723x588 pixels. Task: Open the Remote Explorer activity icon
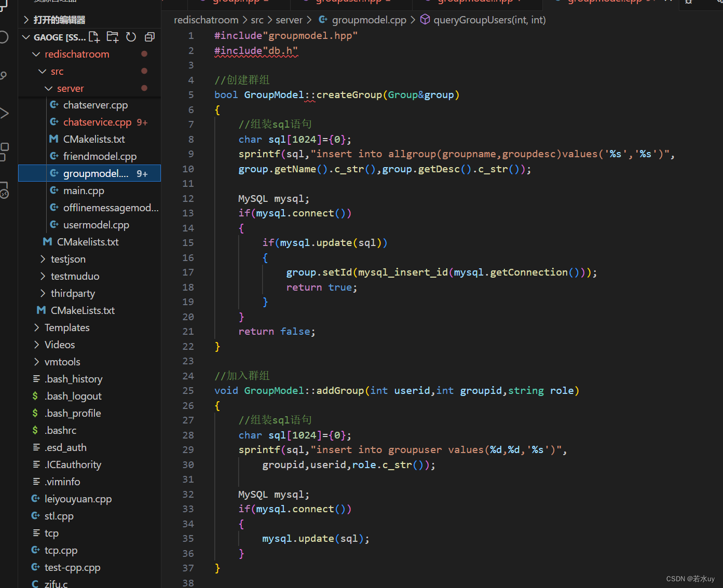[4, 190]
